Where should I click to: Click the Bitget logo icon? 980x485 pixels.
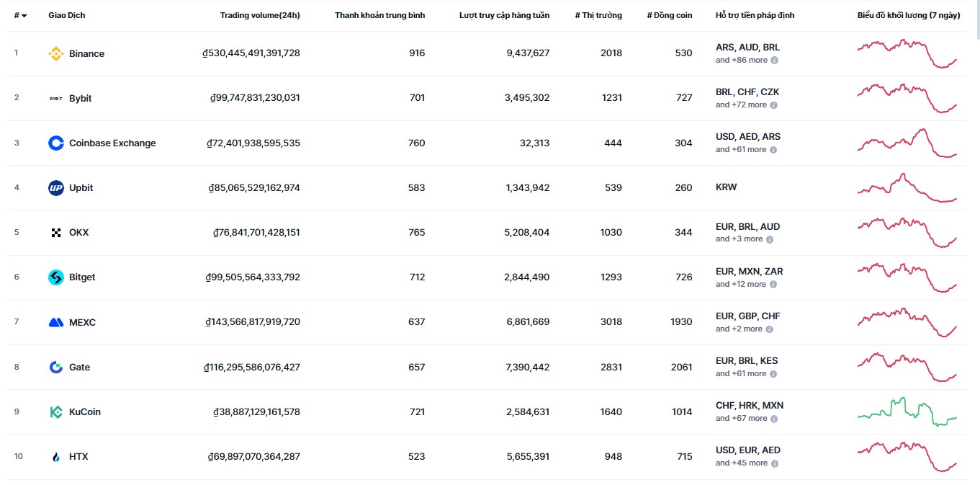click(56, 277)
